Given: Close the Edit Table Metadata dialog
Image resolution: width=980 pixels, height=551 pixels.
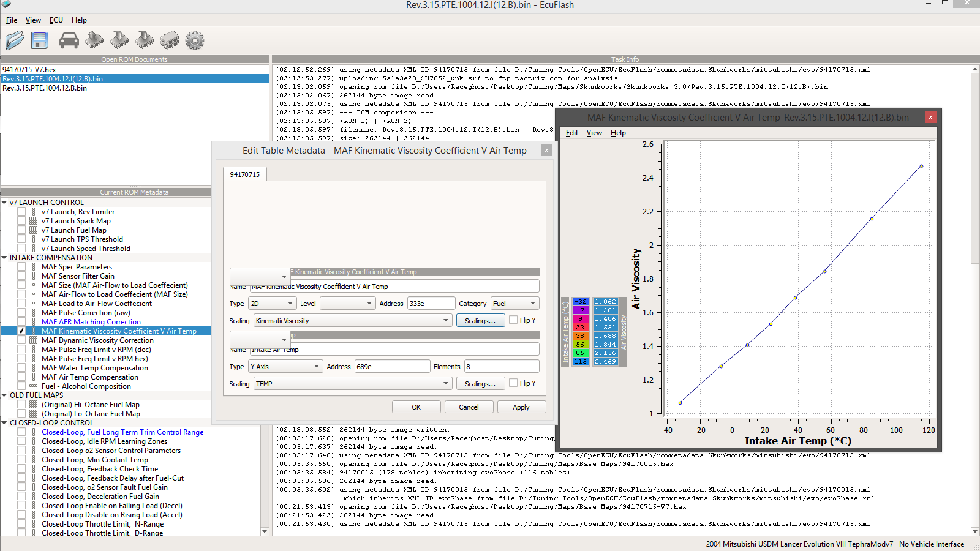Looking at the screenshot, I should (x=546, y=150).
